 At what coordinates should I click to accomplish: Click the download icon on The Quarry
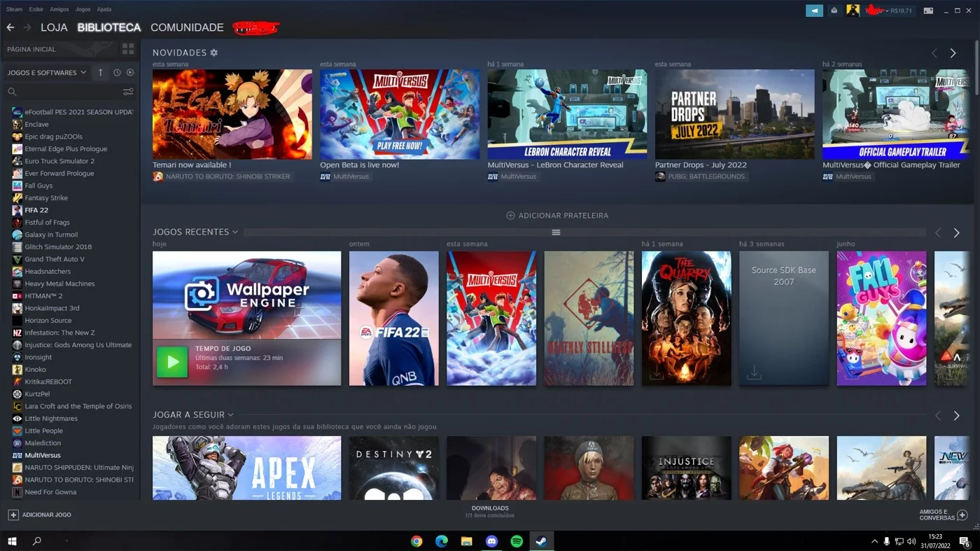tap(656, 373)
